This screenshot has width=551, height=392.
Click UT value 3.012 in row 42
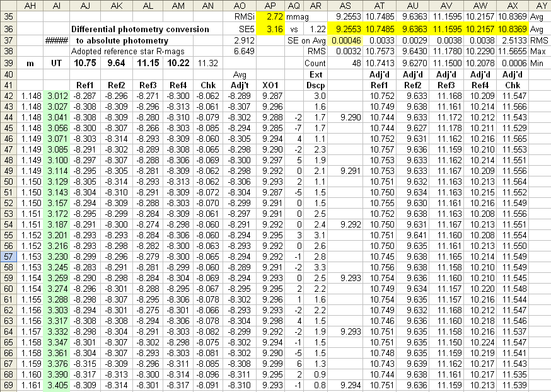(x=57, y=96)
